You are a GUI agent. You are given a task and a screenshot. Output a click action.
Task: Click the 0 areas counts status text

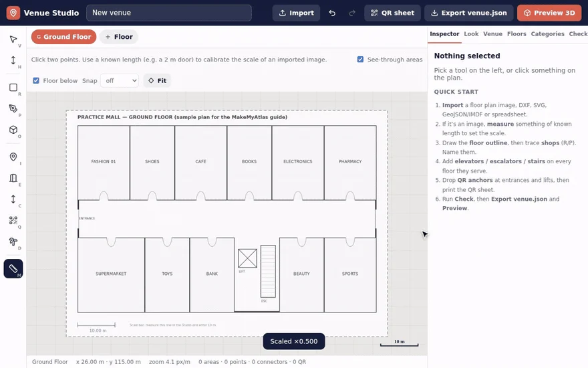[253, 362]
